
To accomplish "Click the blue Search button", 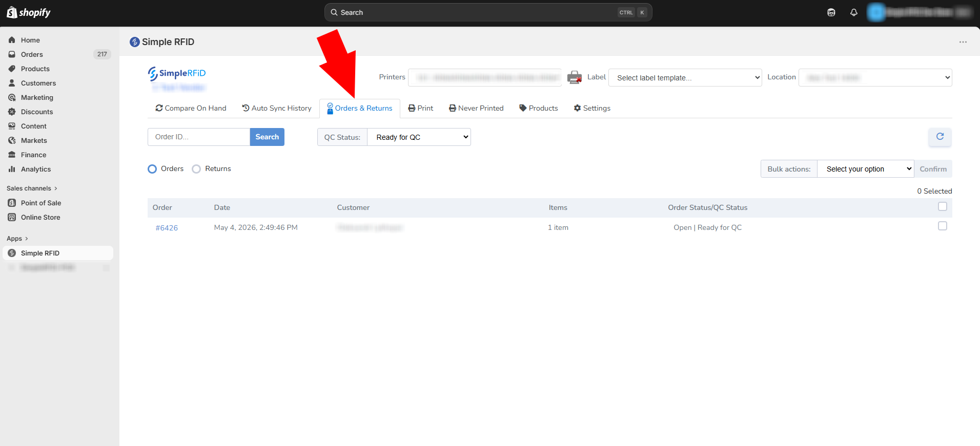I will 267,137.
